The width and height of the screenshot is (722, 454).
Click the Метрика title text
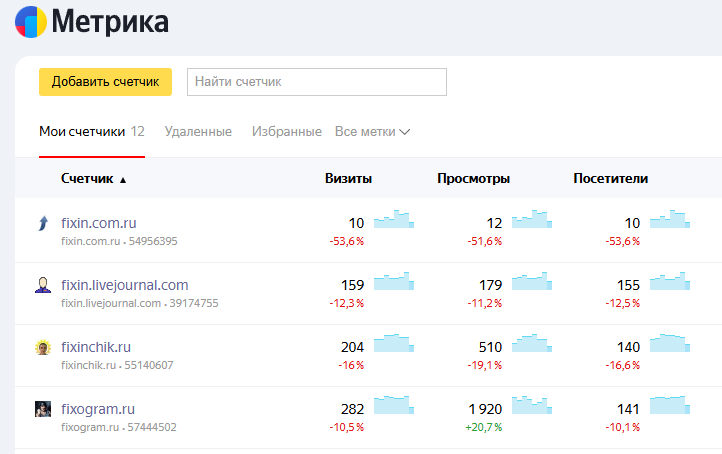(110, 22)
